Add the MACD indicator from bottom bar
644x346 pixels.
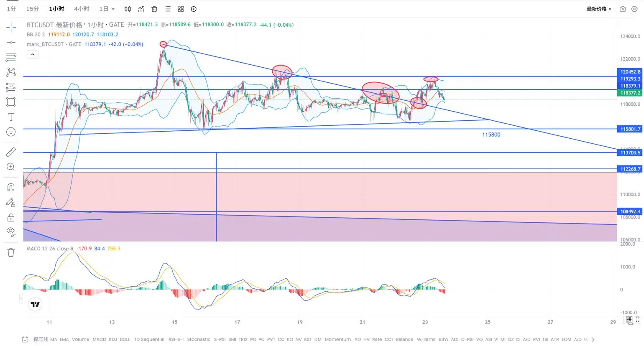[x=99, y=339]
